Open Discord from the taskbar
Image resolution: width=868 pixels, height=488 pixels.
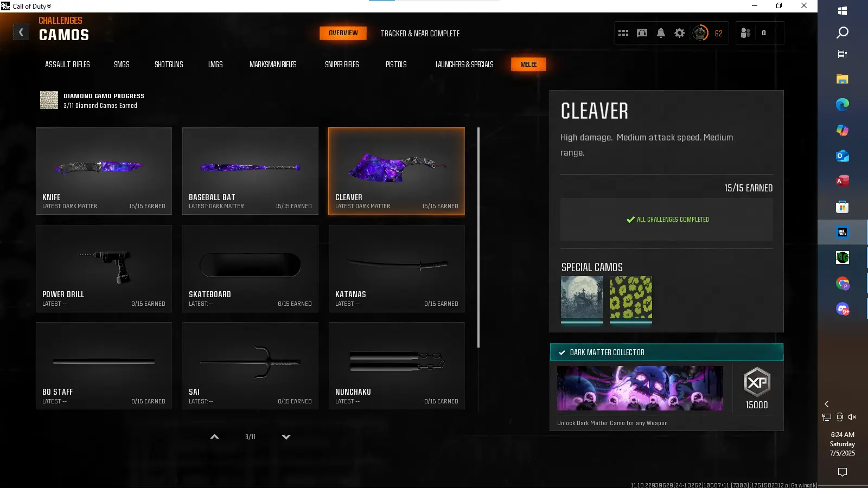(x=843, y=309)
